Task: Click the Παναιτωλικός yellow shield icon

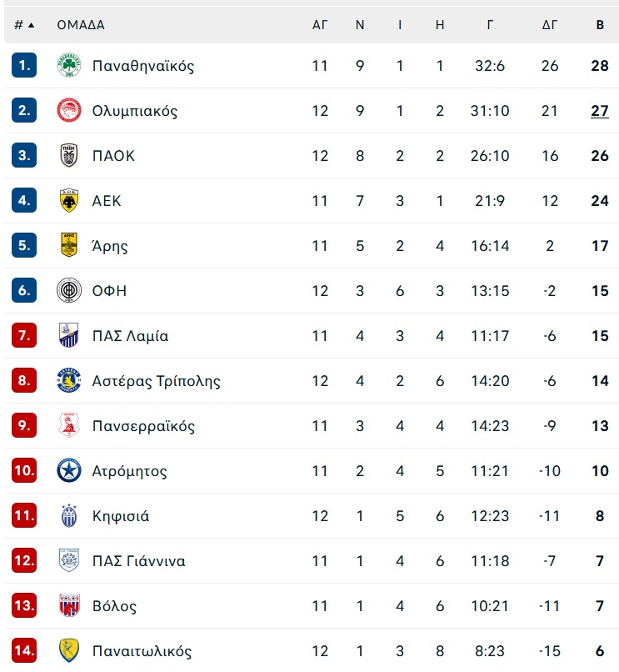Action: tap(69, 650)
